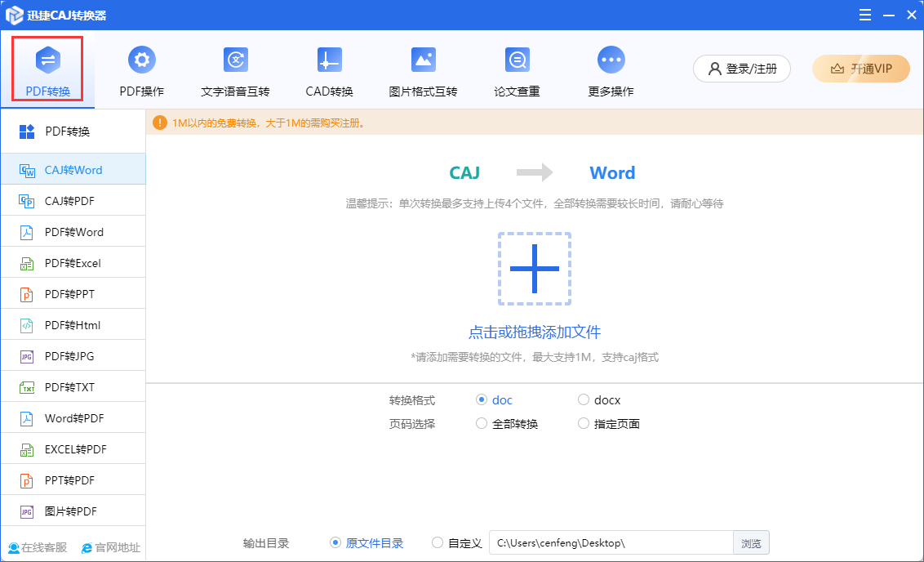Open the CAD转换 tool
The height and width of the screenshot is (562, 924).
(329, 70)
